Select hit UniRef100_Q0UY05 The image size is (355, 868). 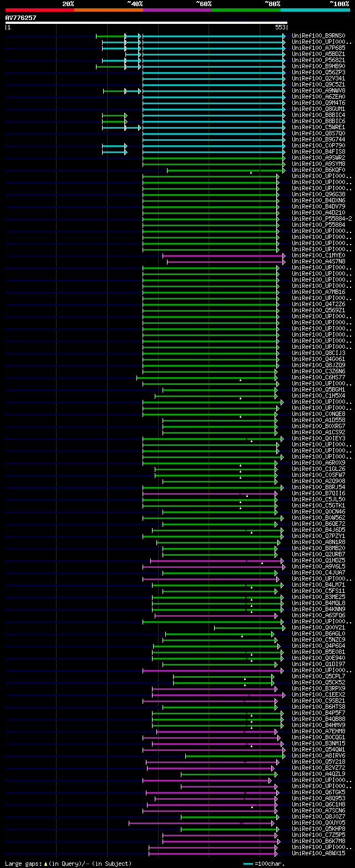pyautogui.click(x=318, y=823)
